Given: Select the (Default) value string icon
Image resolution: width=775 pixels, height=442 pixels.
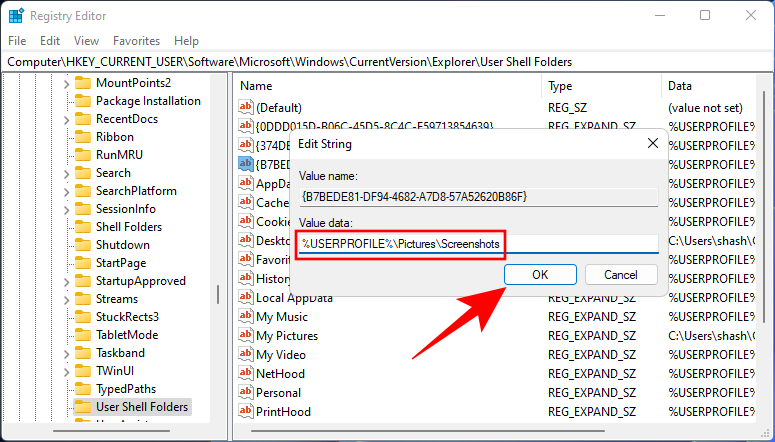Looking at the screenshot, I should 245,107.
